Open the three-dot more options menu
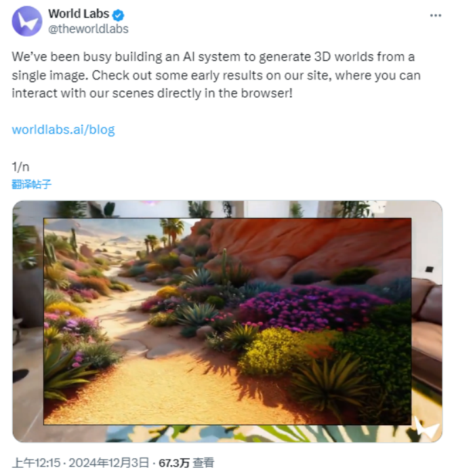Viewport: 454px width, 476px height. click(436, 16)
